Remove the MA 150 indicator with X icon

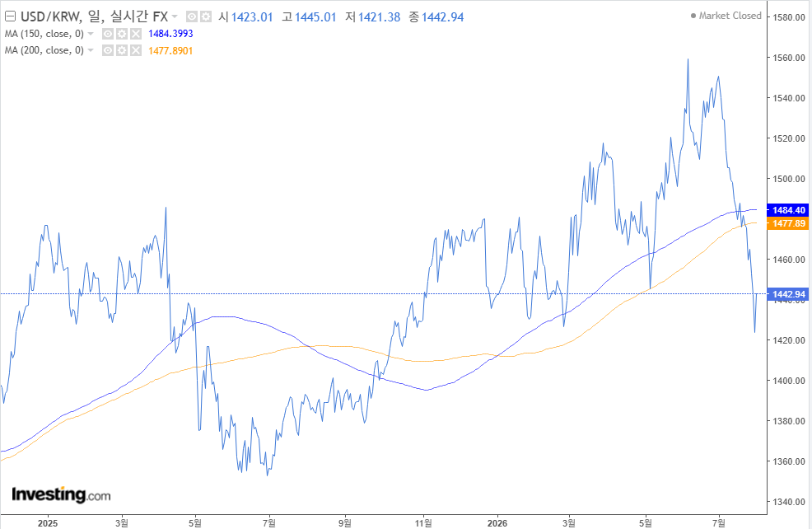[136, 35]
